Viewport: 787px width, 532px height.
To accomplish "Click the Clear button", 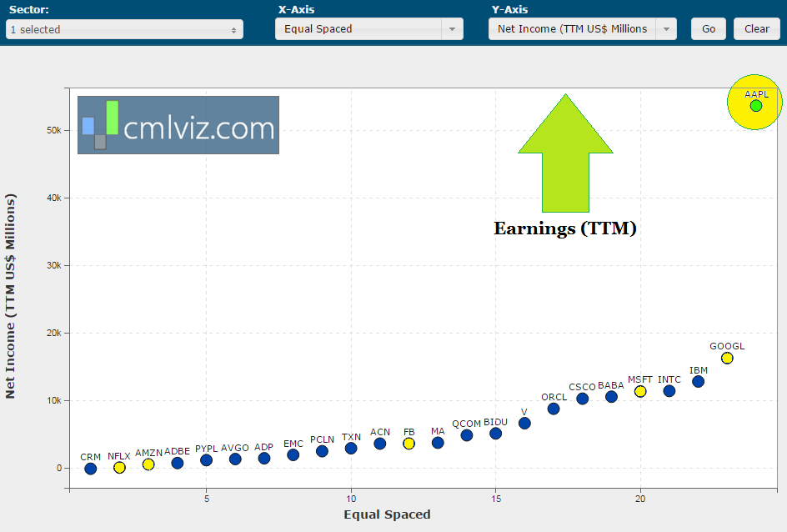I will click(756, 29).
